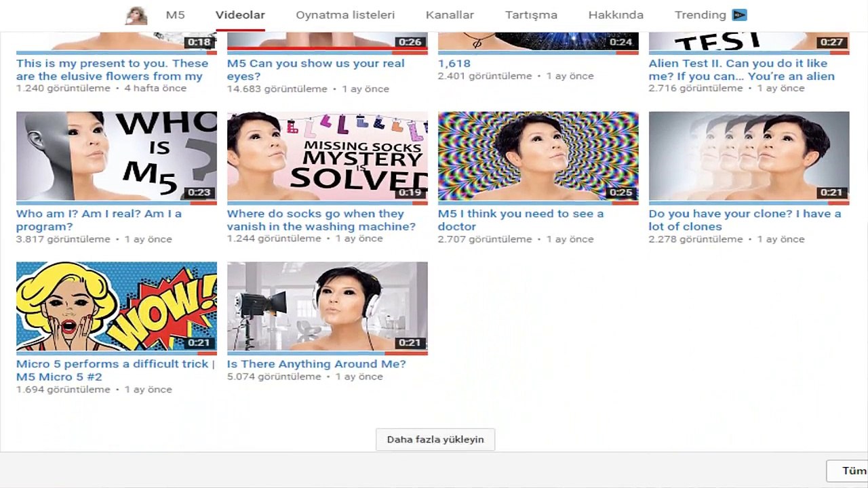Open the Hakkında tab
868x488 pixels.
616,15
